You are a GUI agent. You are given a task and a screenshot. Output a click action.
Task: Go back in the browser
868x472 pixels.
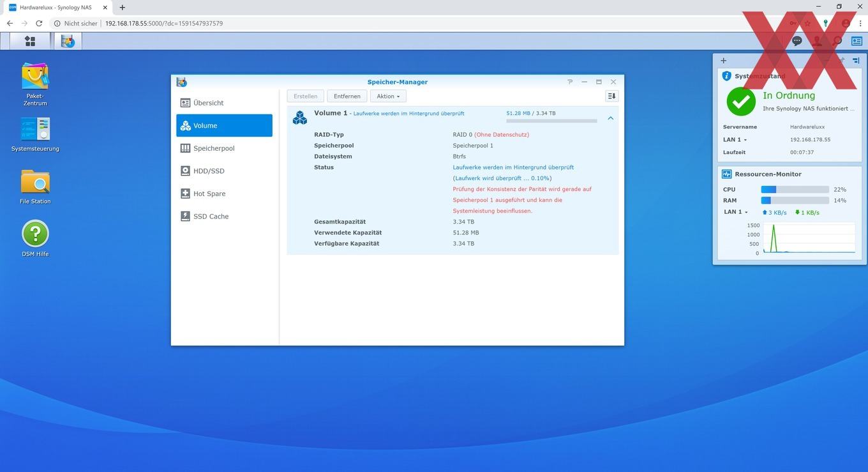tap(10, 23)
